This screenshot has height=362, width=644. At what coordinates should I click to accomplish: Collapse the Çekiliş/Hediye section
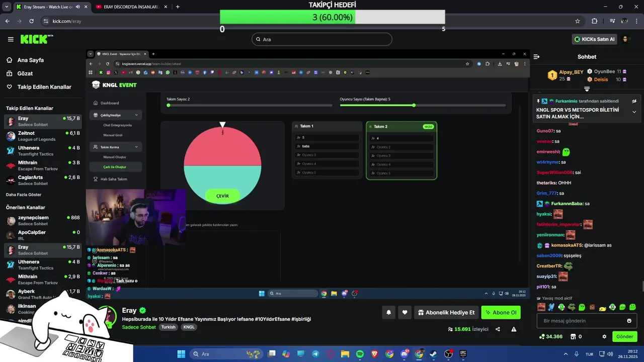point(116,115)
